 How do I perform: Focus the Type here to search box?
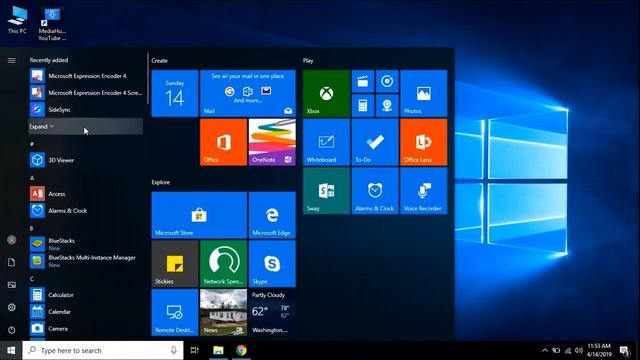103,350
